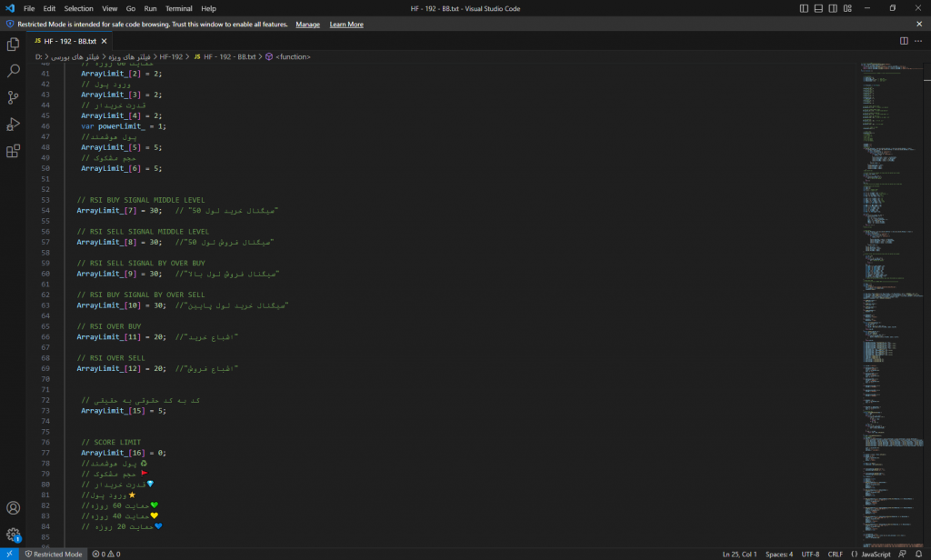Open the Extensions view icon
This screenshot has width=931, height=560.
[x=13, y=151]
